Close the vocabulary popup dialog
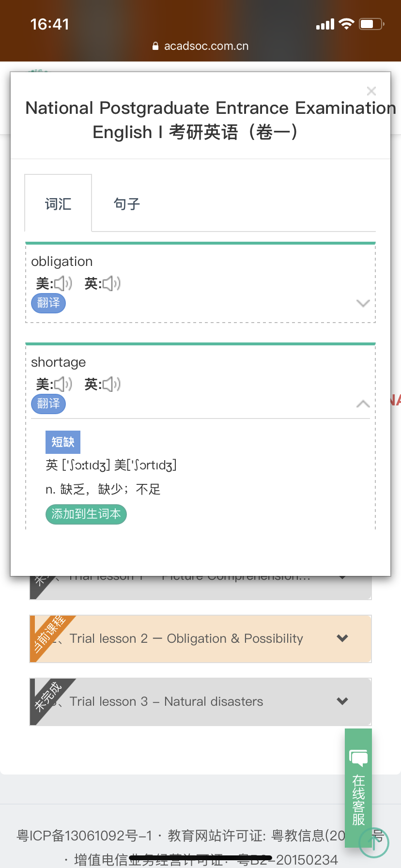401x868 pixels. 371,91
